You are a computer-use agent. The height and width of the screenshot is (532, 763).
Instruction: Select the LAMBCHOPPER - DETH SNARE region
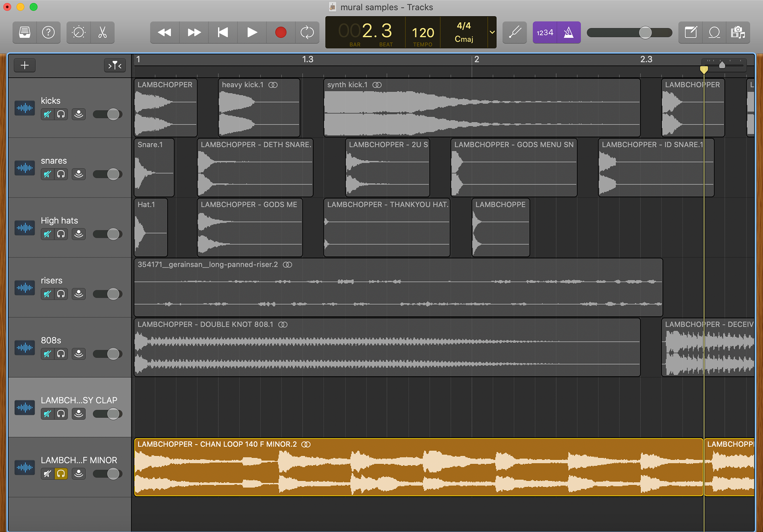(x=255, y=168)
